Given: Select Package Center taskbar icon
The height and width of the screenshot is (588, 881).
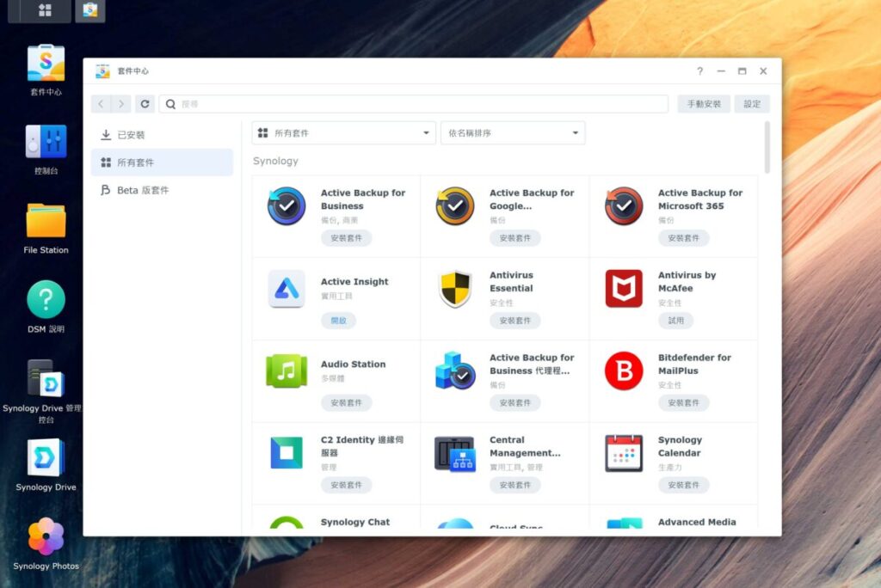Looking at the screenshot, I should 89,10.
